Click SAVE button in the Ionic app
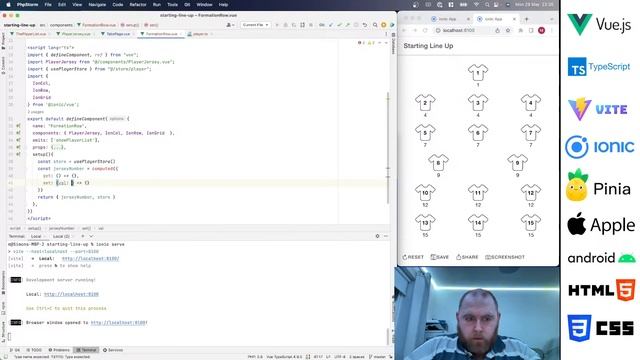Viewport: 640px width, 360px height. coord(440,257)
